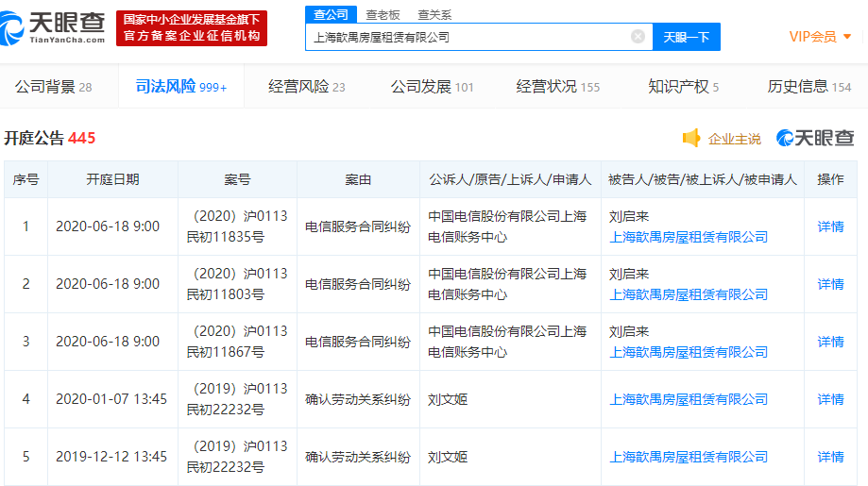Viewport: 868px width, 486px height.
Task: Select the 查公司 search tab
Action: 331,14
